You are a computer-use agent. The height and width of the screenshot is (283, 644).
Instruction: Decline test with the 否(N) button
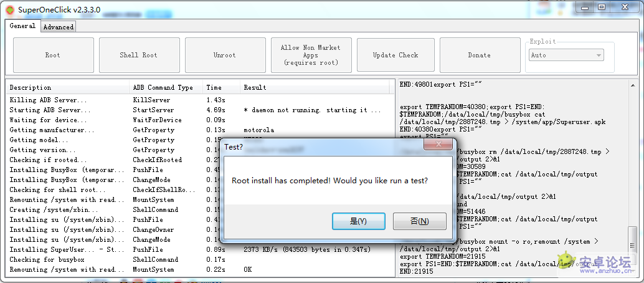[x=419, y=221]
